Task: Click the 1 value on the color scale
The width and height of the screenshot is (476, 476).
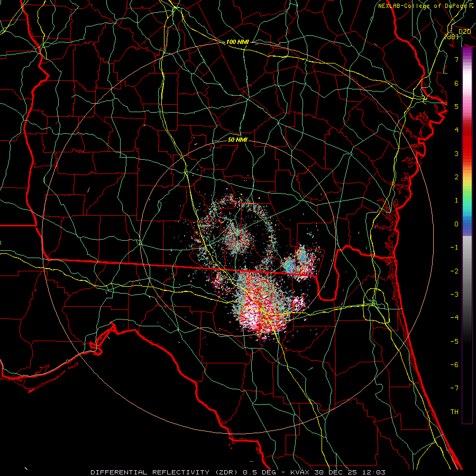Action: (x=456, y=200)
